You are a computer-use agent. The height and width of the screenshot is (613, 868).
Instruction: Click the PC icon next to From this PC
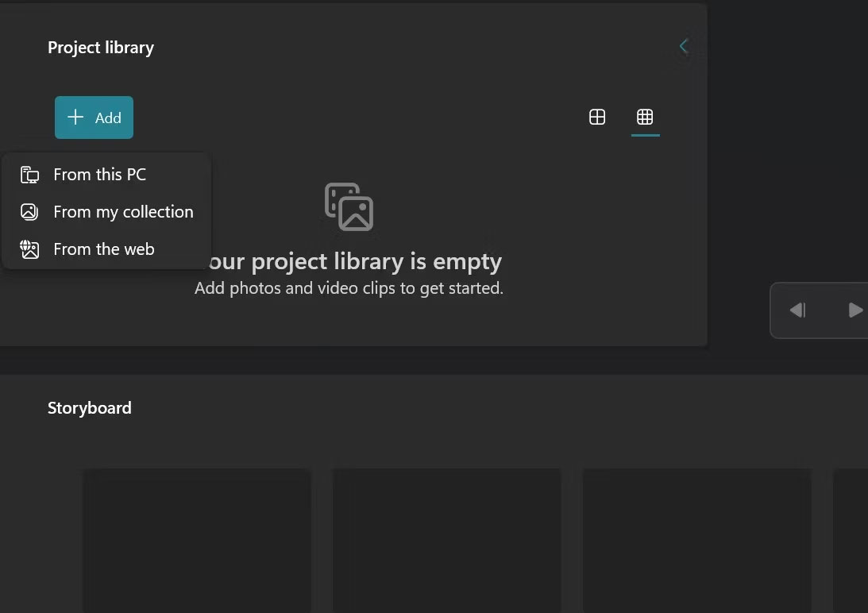(29, 175)
